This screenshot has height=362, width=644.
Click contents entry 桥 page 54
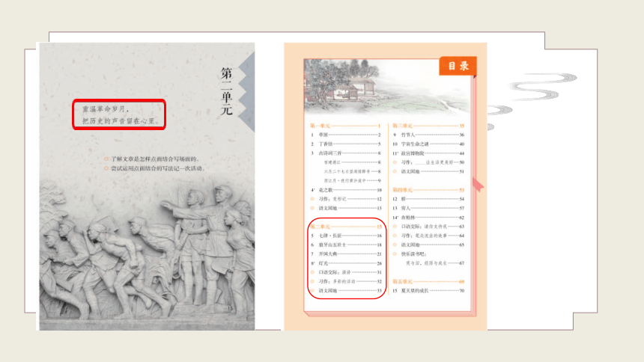(428, 199)
